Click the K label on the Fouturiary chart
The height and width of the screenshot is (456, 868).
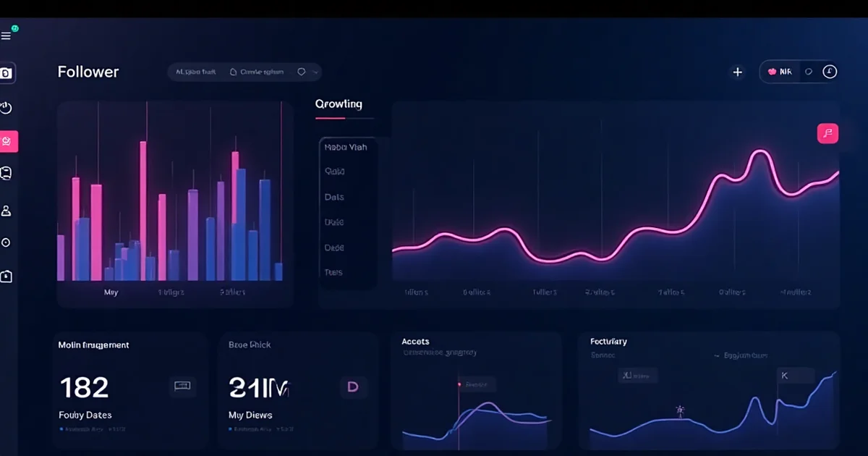click(783, 375)
